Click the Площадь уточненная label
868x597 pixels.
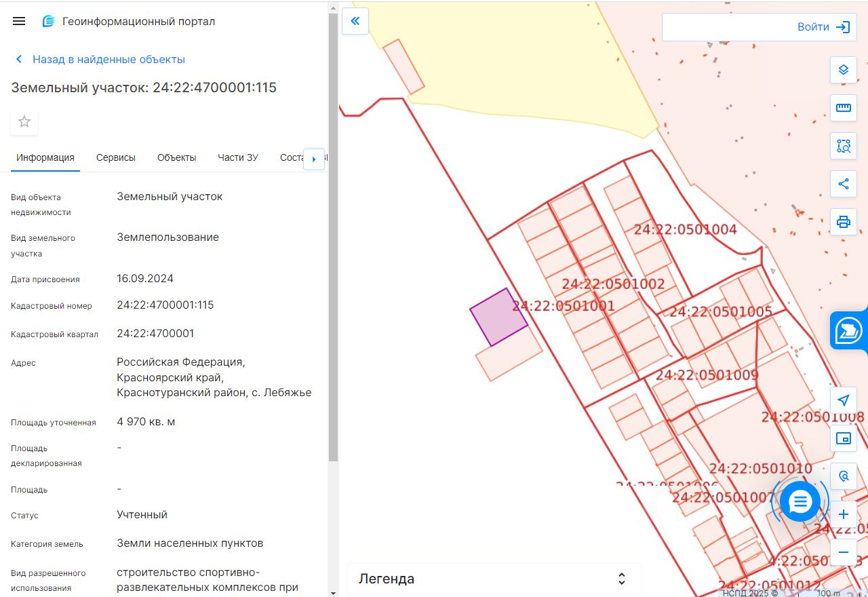pos(54,423)
